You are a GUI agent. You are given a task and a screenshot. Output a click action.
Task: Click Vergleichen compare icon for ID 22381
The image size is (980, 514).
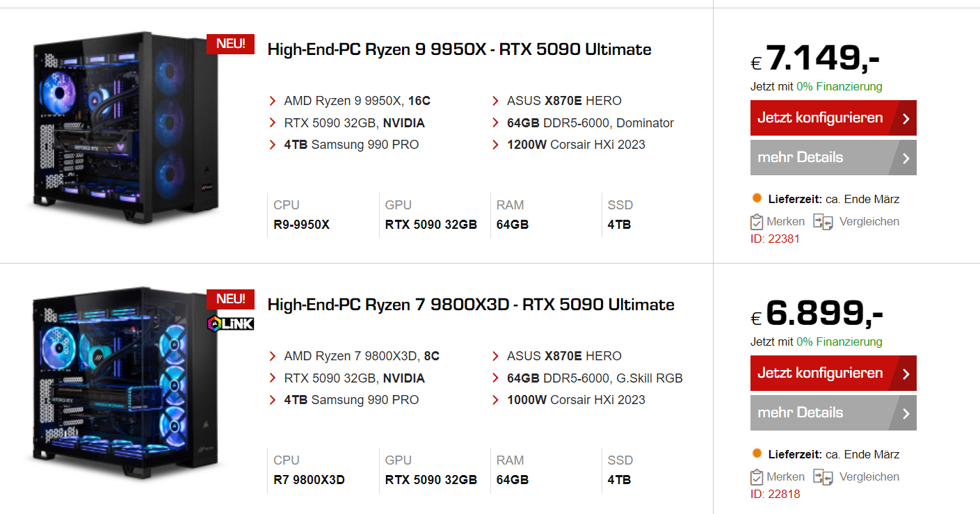[823, 222]
